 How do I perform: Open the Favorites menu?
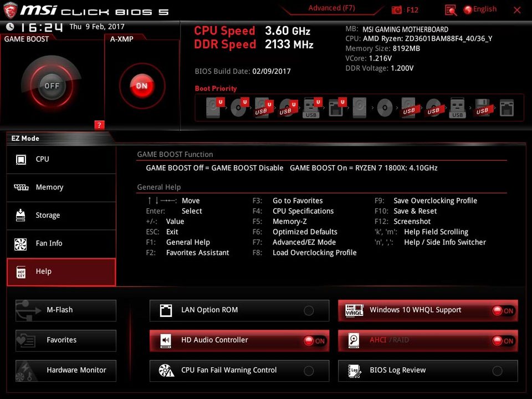click(x=66, y=340)
